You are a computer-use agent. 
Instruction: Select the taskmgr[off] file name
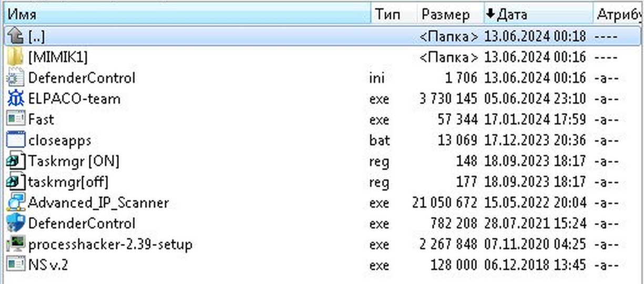click(68, 182)
